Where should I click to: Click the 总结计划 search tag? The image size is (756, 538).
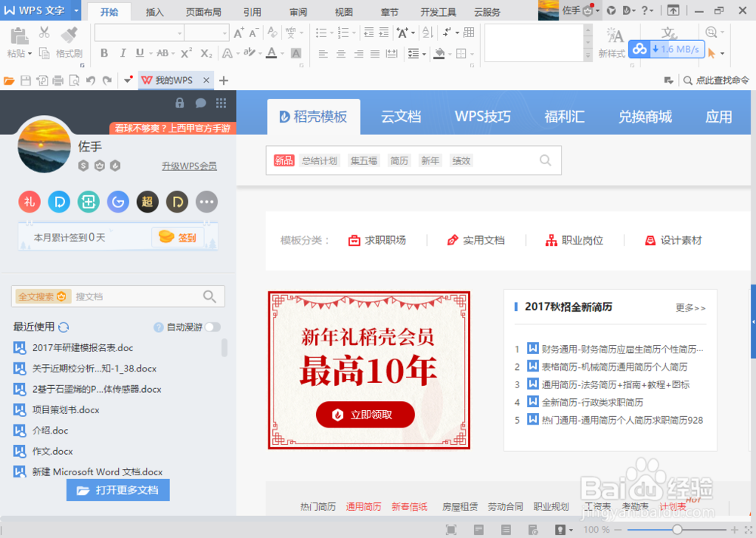[x=319, y=160]
